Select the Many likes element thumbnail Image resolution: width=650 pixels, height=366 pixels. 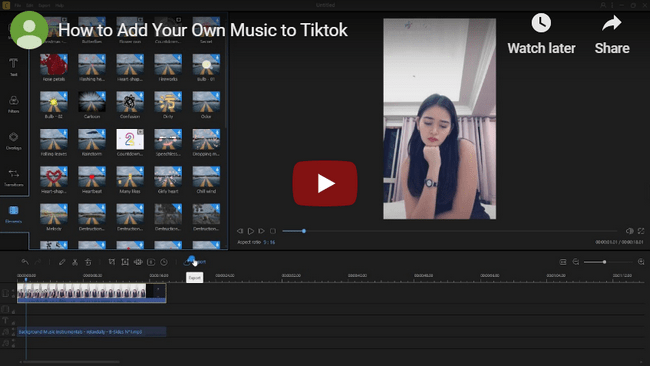coord(130,177)
